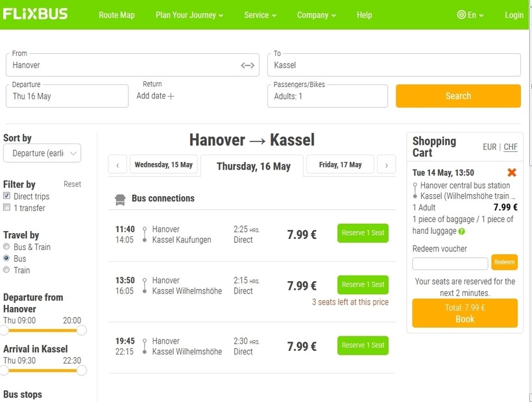Go to next day arrow
532x402 pixels.
386,165
